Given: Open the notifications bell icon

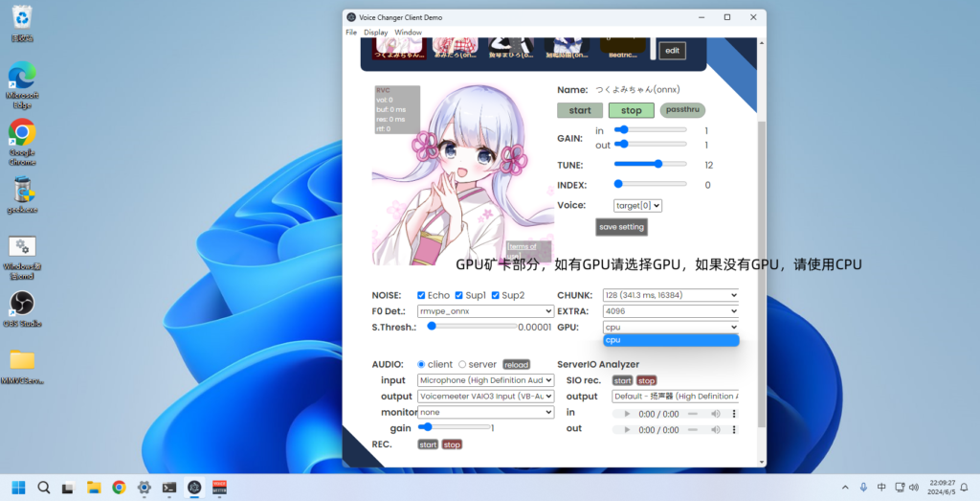Looking at the screenshot, I should (x=965, y=488).
